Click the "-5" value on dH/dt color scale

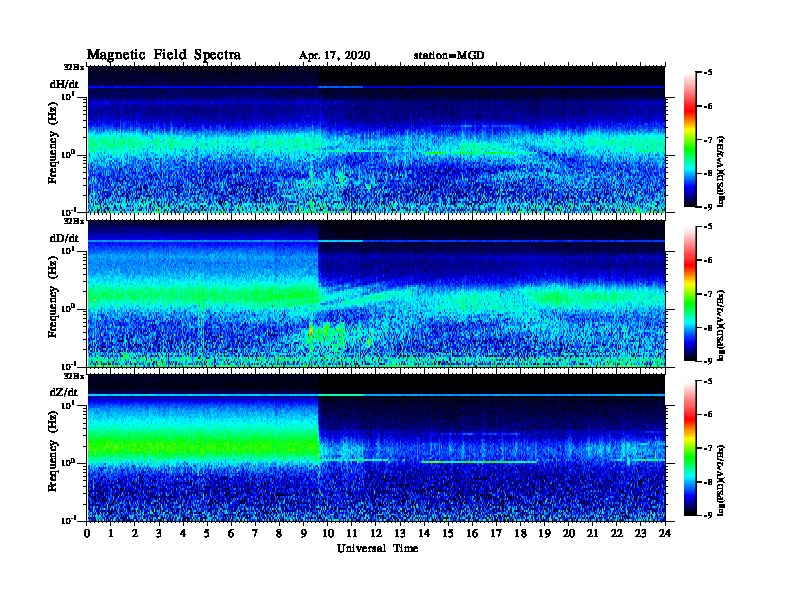[708, 73]
